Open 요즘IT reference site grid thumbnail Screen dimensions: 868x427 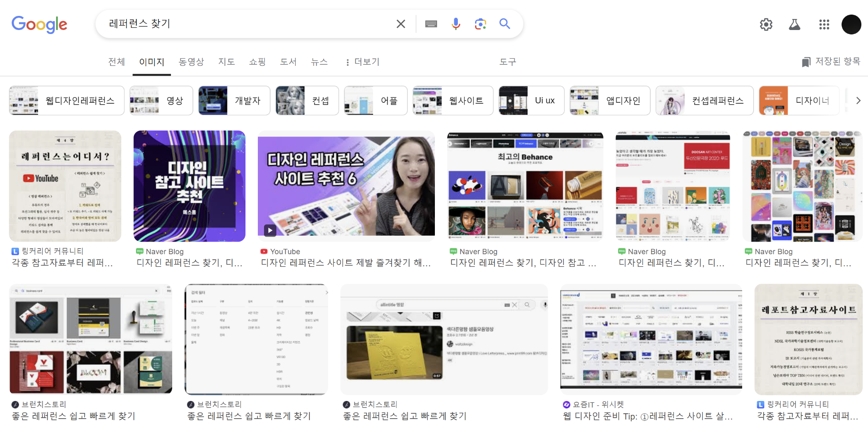651,339
